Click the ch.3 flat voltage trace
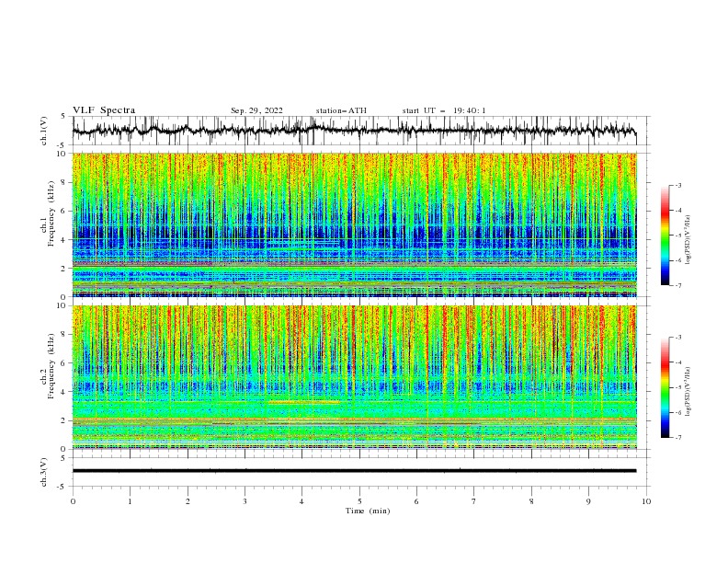Viewport: 728px width, 563px height. [x=354, y=471]
